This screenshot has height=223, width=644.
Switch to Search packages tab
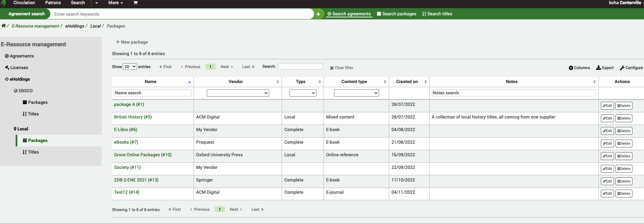[x=396, y=14]
